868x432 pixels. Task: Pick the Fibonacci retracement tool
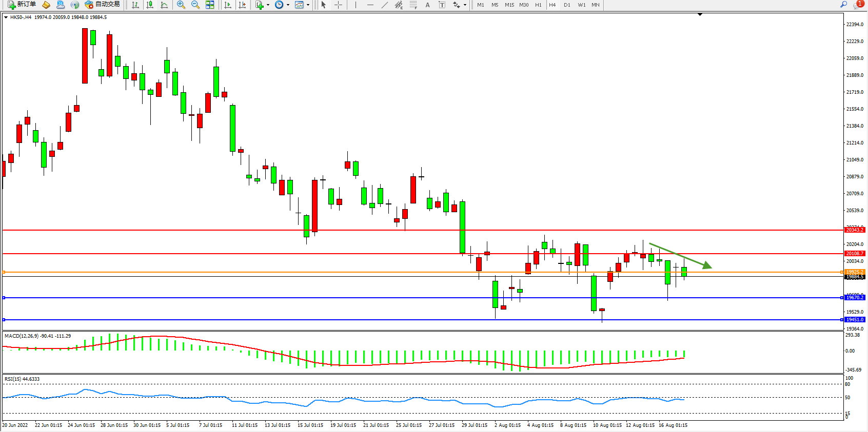[x=413, y=5]
